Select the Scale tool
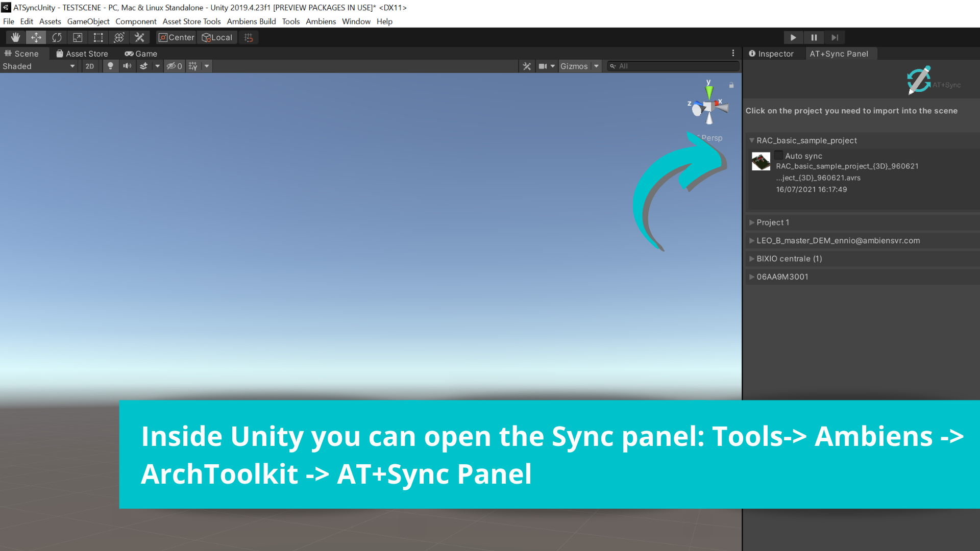 click(x=78, y=37)
